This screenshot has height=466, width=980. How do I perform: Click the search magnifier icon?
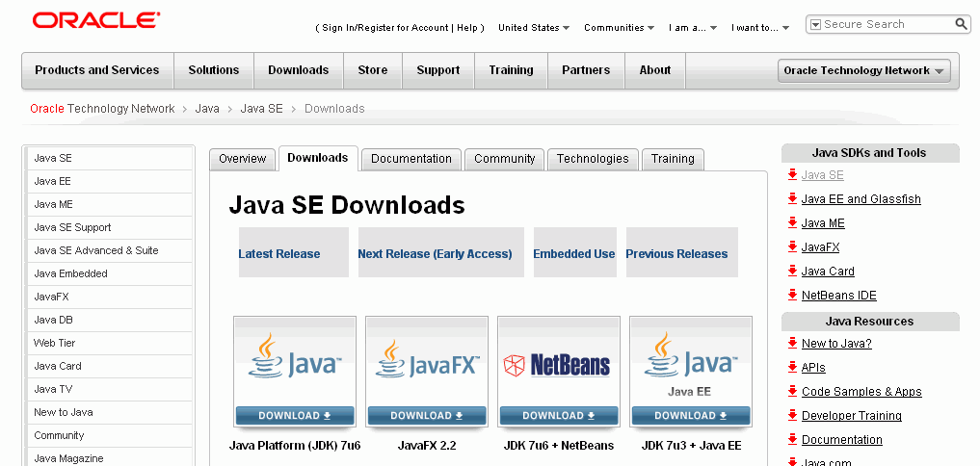point(962,24)
